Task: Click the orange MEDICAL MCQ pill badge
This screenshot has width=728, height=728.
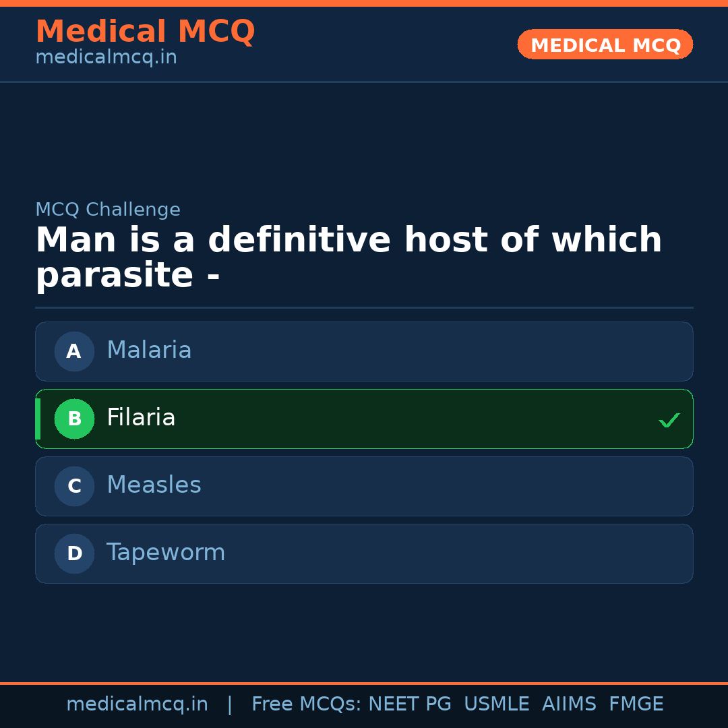Action: [605, 44]
